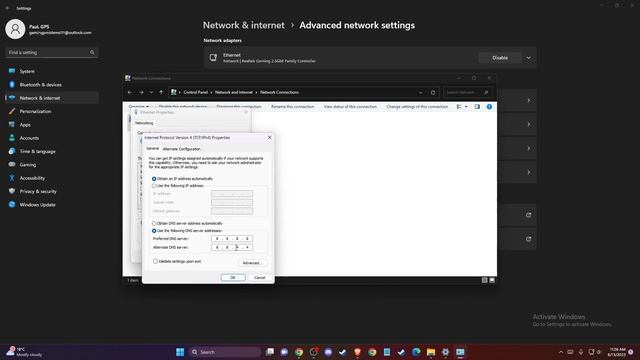The width and height of the screenshot is (640, 360).
Task: Click Control Panel in the address breadcrumb
Action: [196, 93]
